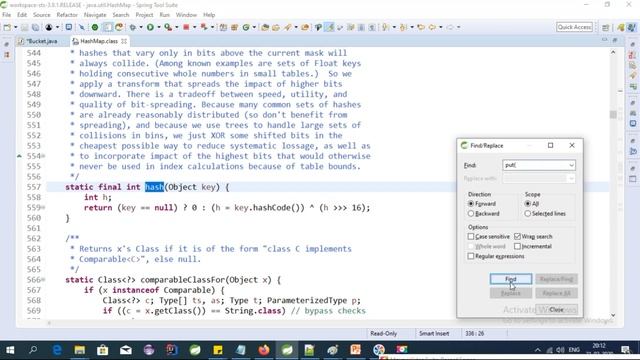Open the Window menu

coord(186,15)
